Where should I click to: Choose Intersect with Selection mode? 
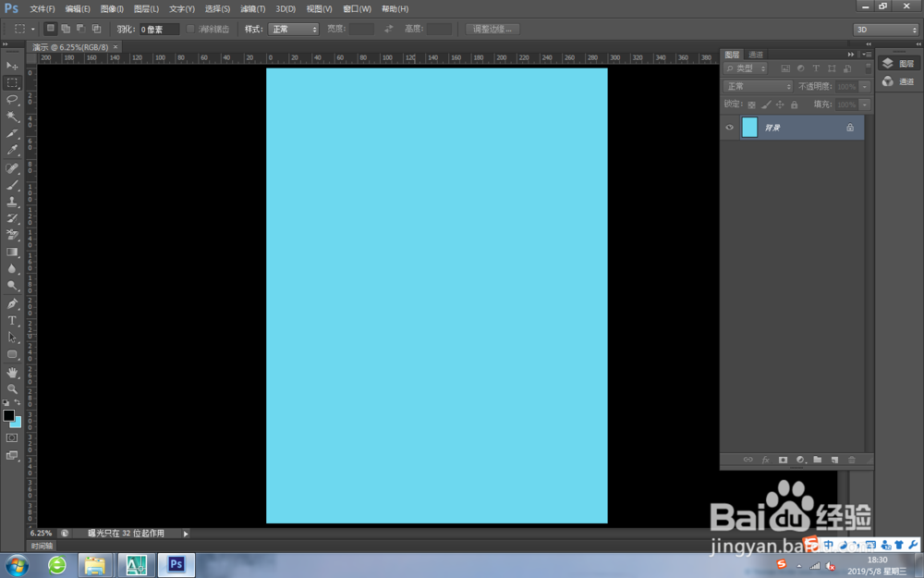coord(97,29)
